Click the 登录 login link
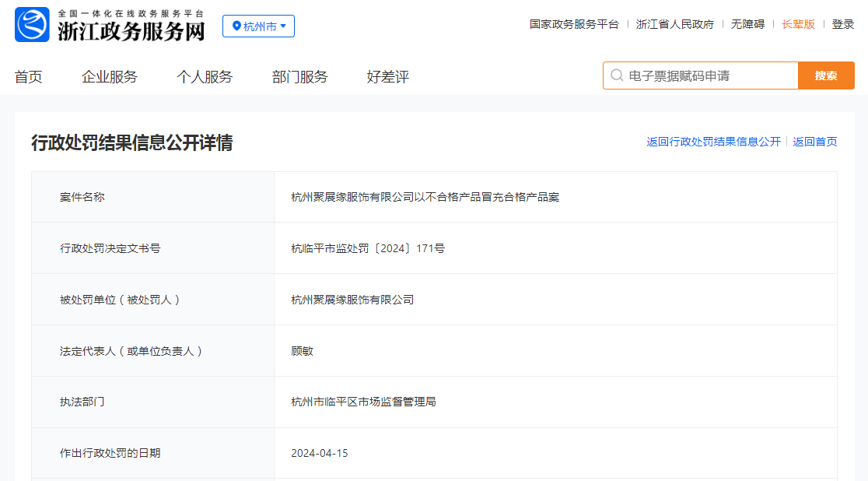 pos(843,24)
